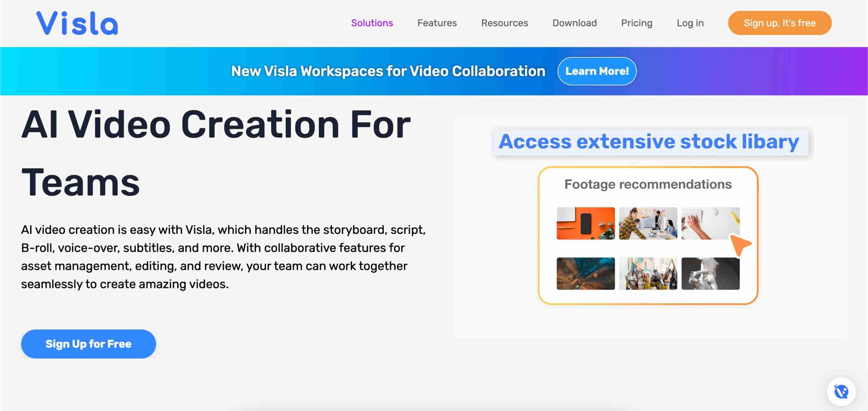This screenshot has height=411, width=868.
Task: Click Sign Up for Free button
Action: point(88,344)
